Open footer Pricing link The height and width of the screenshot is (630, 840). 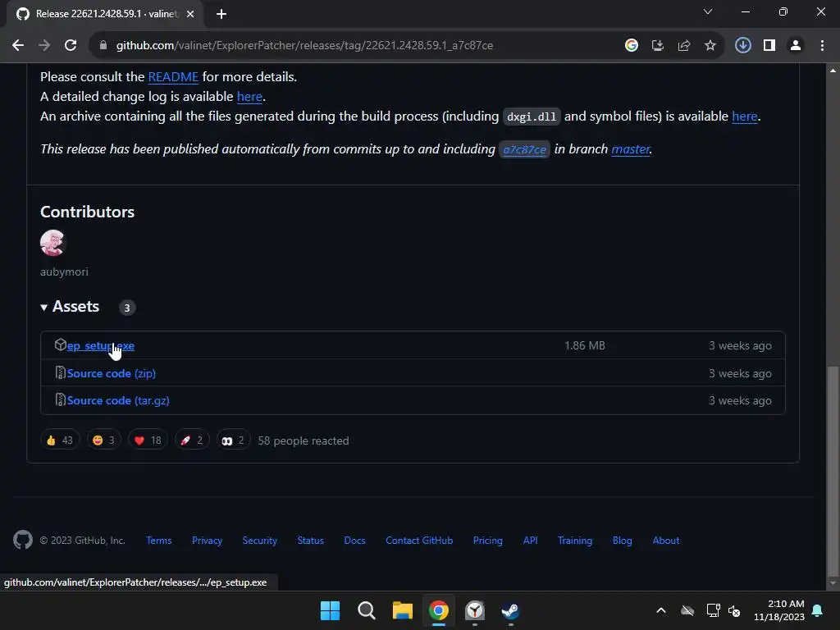pyautogui.click(x=487, y=541)
